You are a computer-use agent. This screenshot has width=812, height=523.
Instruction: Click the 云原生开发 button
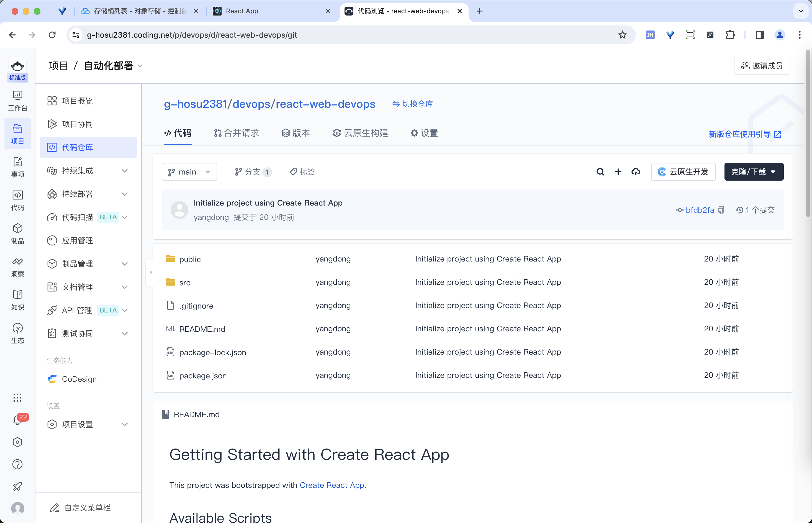tap(683, 172)
